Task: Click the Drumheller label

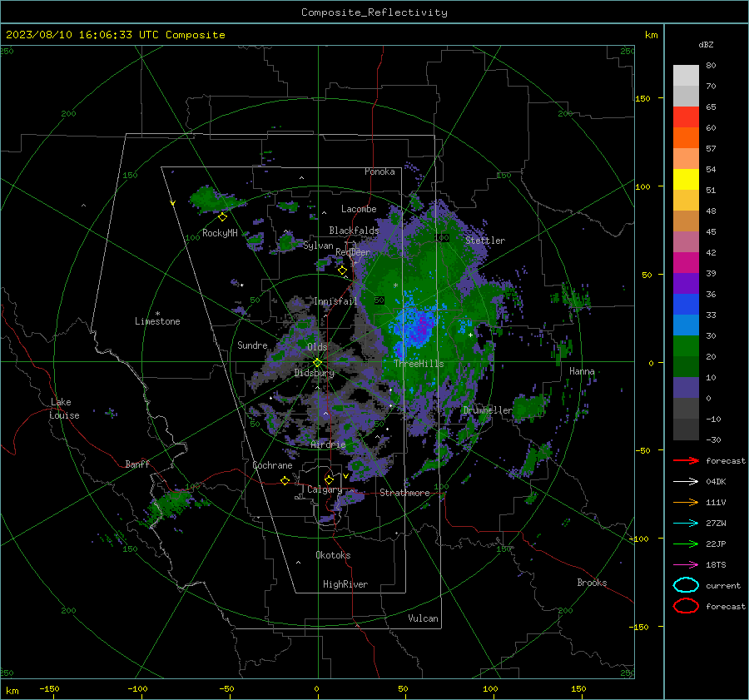Action: click(x=488, y=410)
